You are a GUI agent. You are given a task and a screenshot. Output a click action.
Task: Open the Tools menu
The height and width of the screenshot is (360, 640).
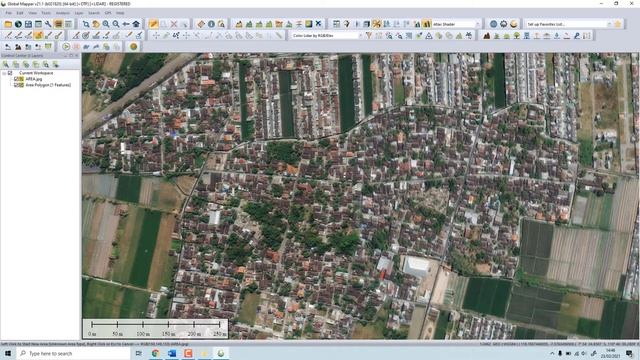pos(46,13)
